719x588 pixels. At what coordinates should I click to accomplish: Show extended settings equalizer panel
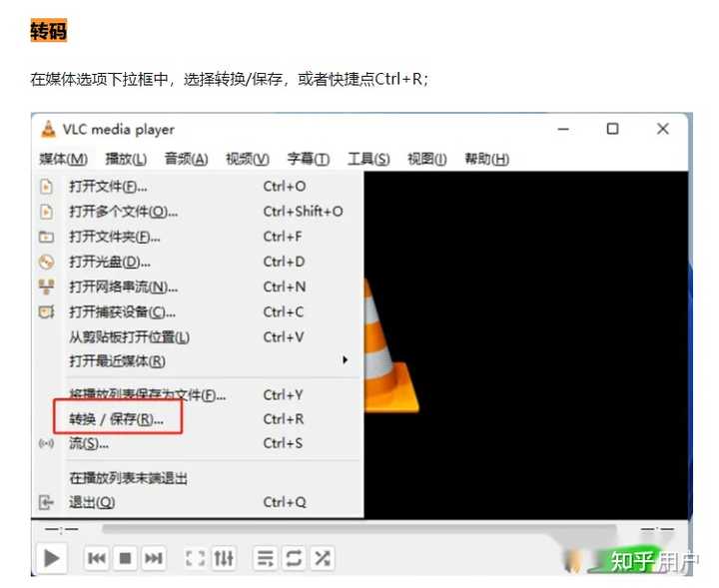coord(224,558)
